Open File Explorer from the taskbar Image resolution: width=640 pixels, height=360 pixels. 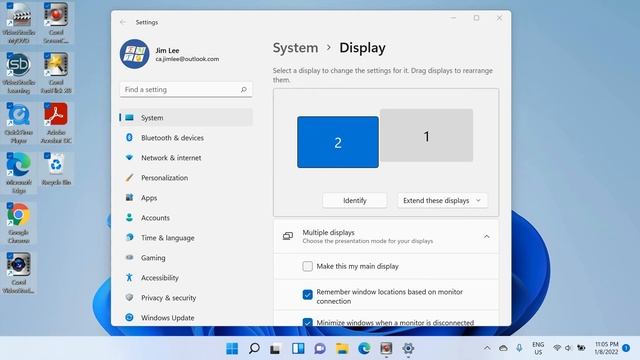point(342,349)
